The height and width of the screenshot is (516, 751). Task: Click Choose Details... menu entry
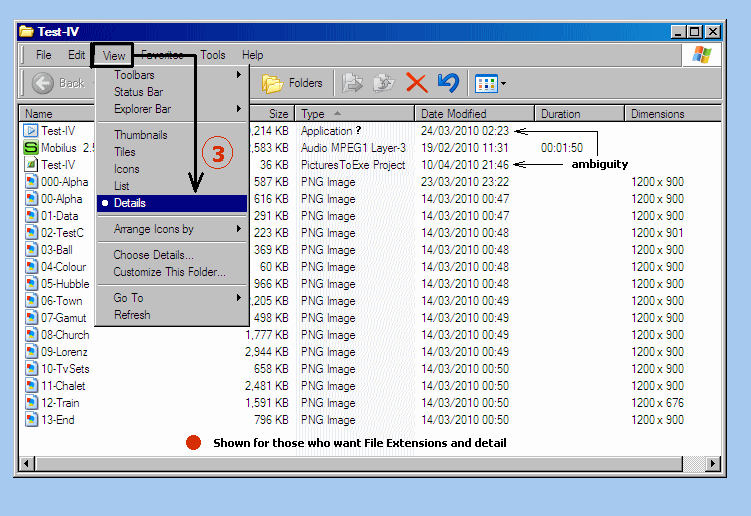[153, 255]
